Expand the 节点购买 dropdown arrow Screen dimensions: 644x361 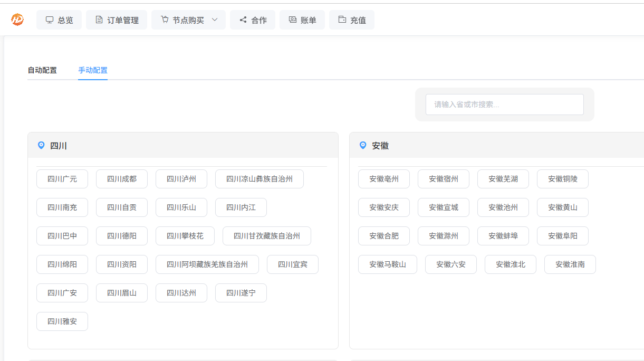coord(215,20)
